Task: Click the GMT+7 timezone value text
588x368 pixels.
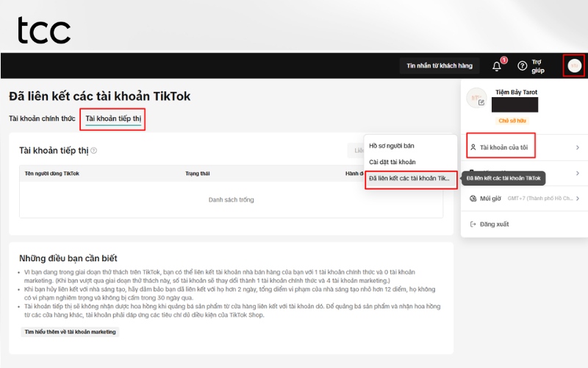Action: click(x=540, y=198)
